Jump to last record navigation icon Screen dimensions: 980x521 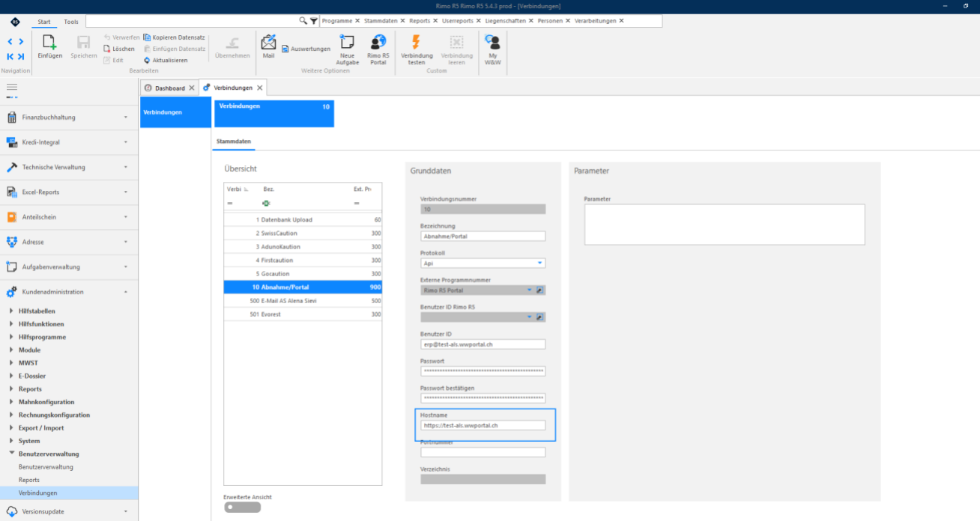21,56
